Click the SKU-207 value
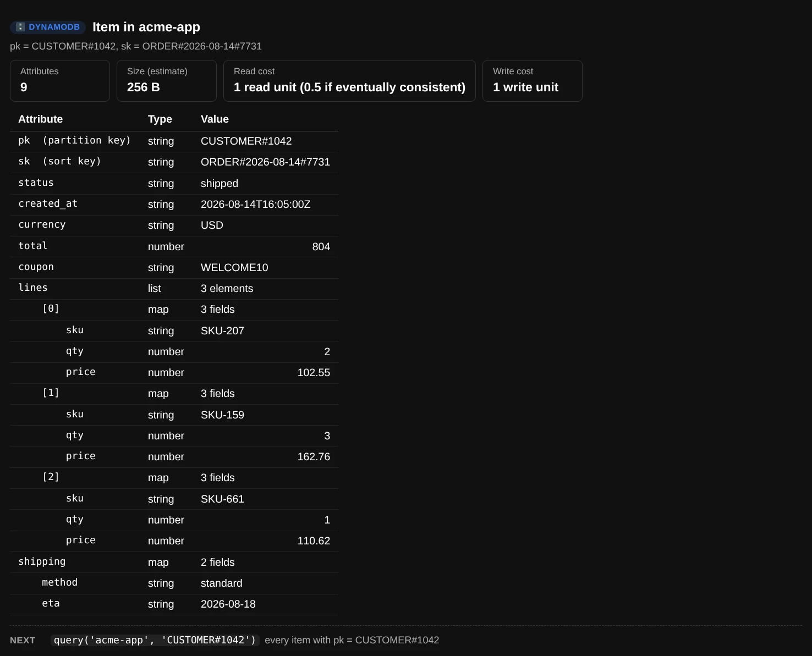 tap(222, 331)
